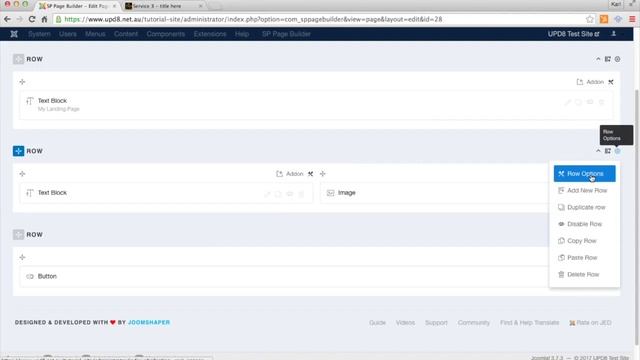640x360 pixels.
Task: Open the Help menu
Action: click(x=242, y=34)
